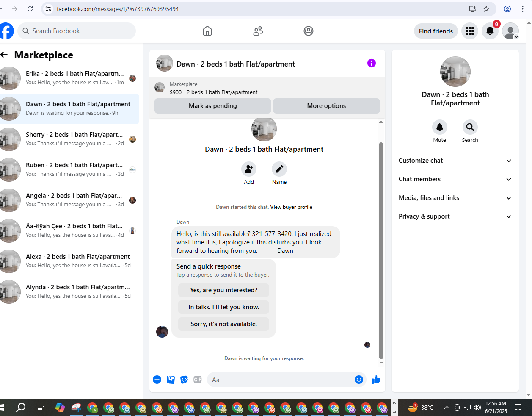The image size is (532, 416).
Task: Click Find friends button
Action: 436,31
